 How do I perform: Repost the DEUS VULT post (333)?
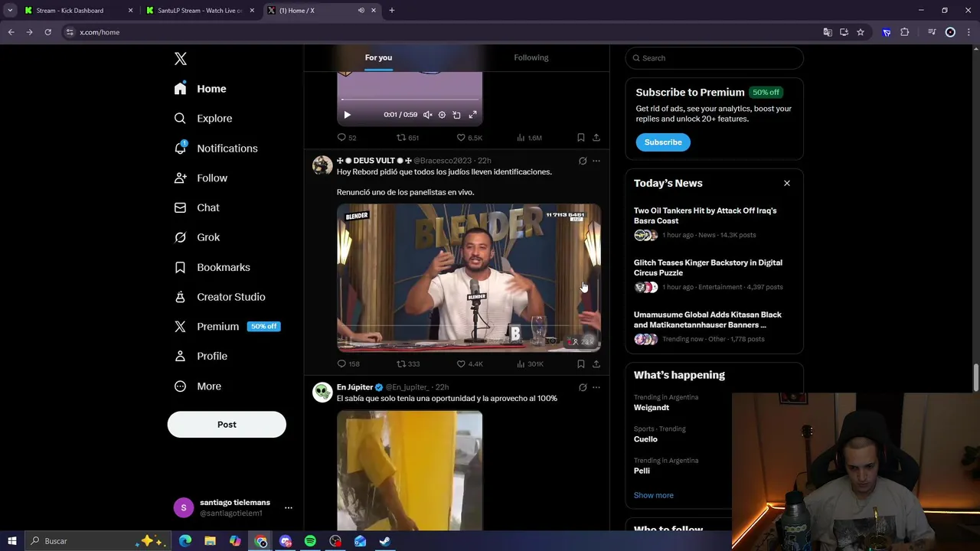coord(408,364)
